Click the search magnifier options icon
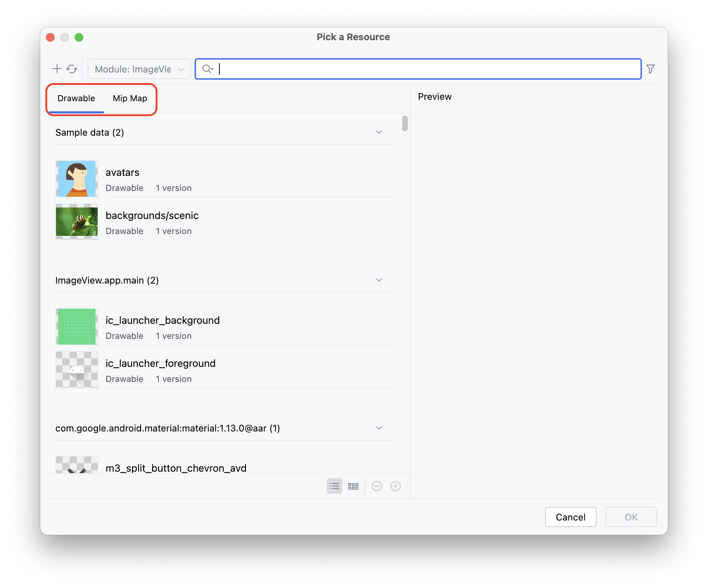 208,69
